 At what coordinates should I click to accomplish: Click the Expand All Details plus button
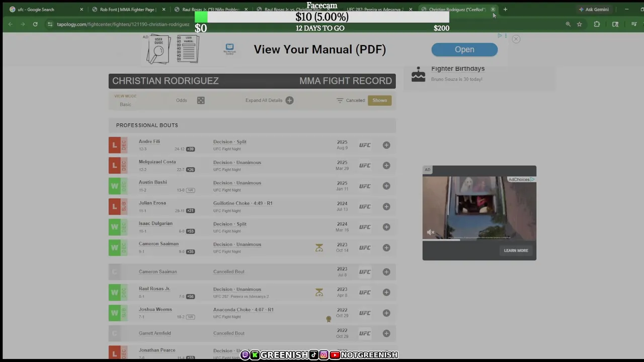pyautogui.click(x=289, y=101)
